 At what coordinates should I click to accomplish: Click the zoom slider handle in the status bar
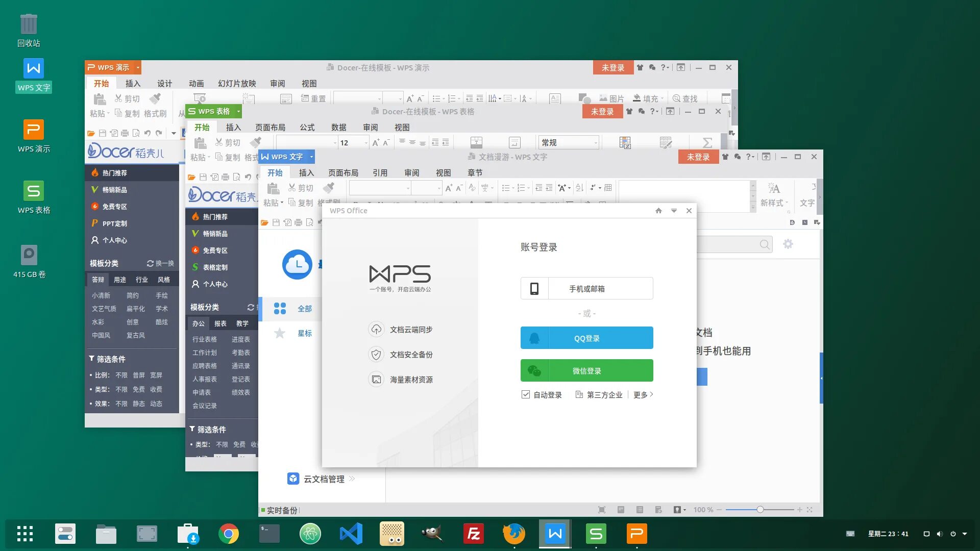[x=760, y=510]
